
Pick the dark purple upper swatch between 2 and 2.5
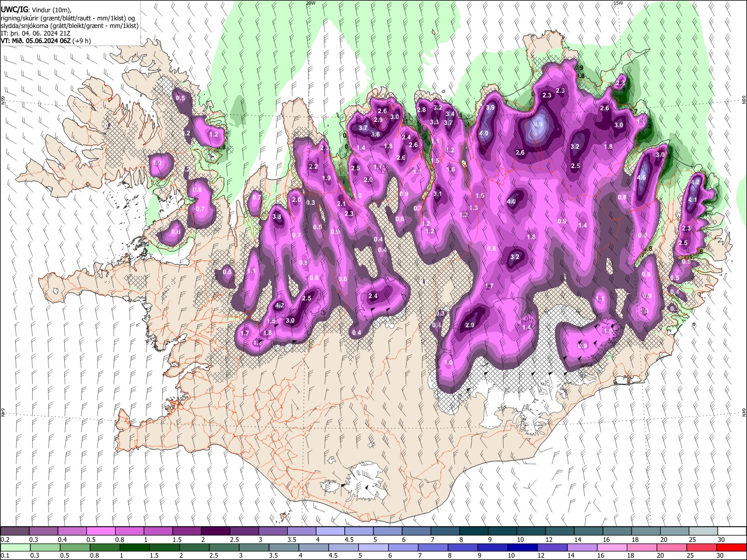click(x=215, y=531)
